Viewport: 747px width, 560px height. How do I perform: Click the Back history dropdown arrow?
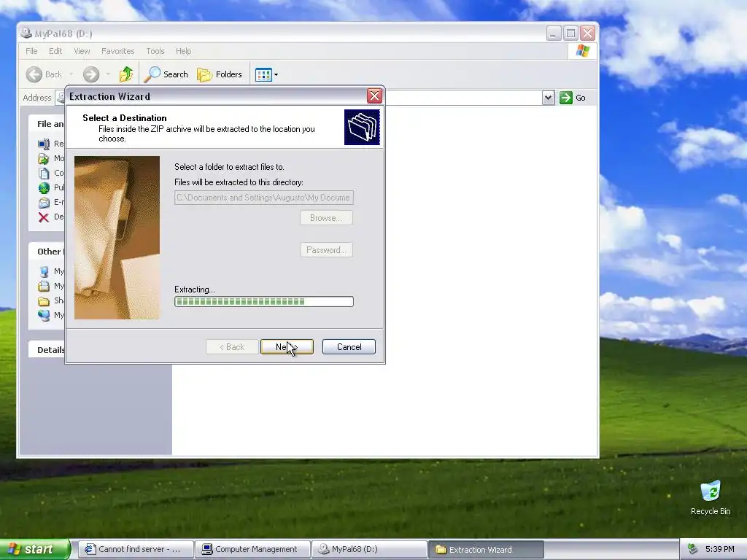pos(71,74)
